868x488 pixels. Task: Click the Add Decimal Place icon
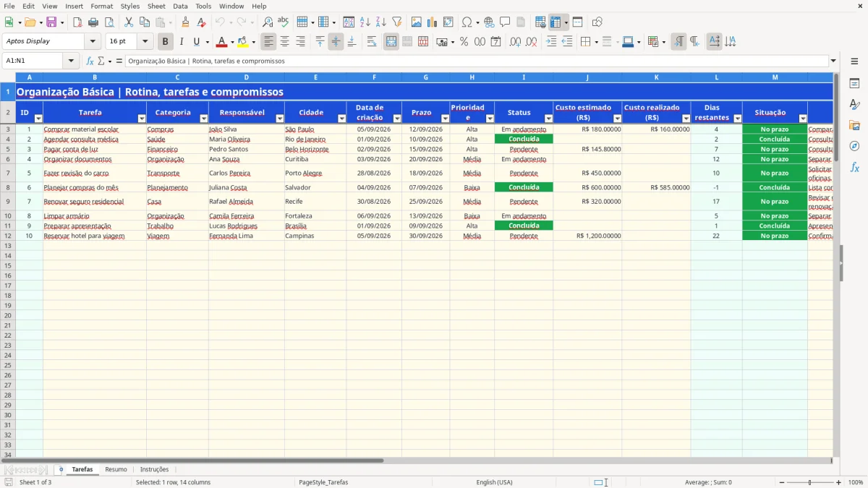pos(516,42)
